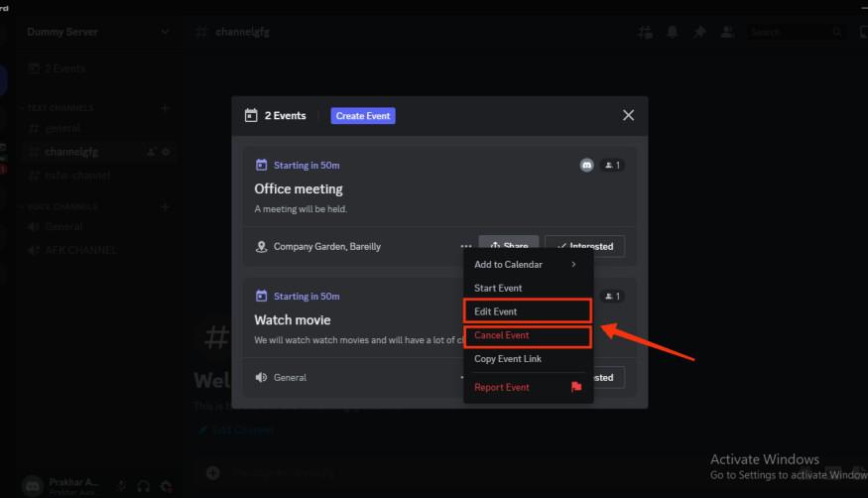Click the speaker icon beside General in event

[x=261, y=377]
